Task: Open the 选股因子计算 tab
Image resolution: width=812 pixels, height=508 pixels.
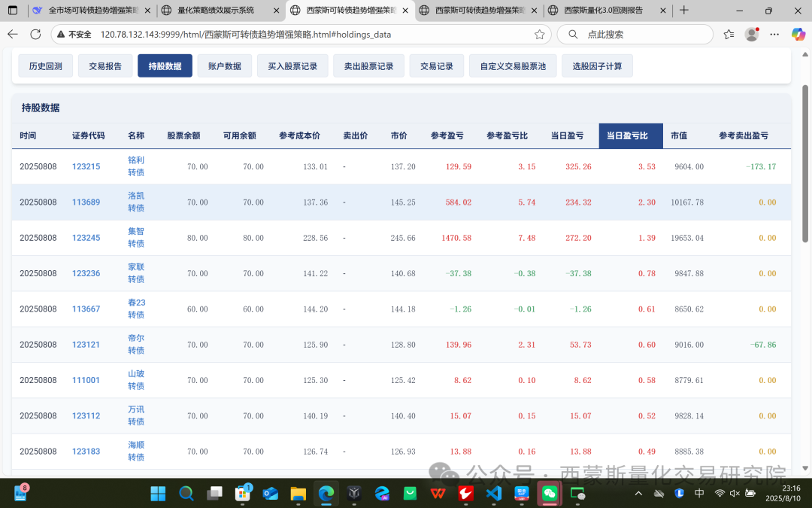Action: coord(597,65)
